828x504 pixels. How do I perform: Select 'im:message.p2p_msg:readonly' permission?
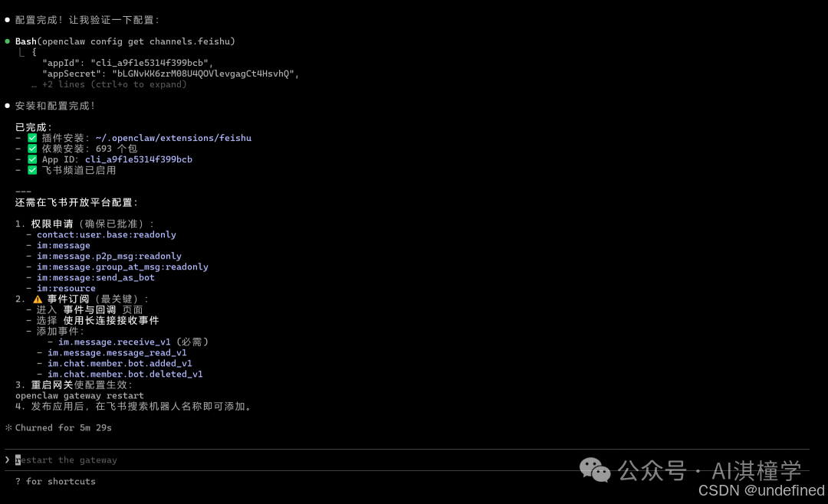(x=109, y=256)
